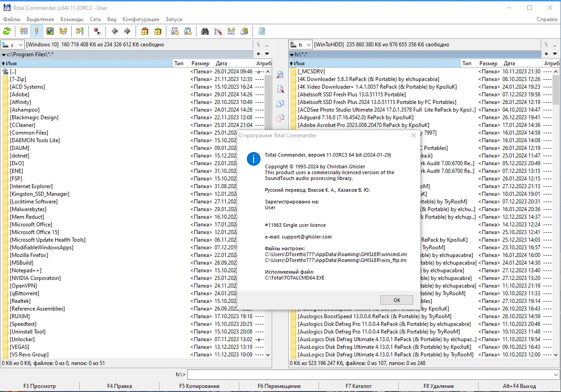Click the pack files gift box icon
Screen dimensions: 561x392
145,31
